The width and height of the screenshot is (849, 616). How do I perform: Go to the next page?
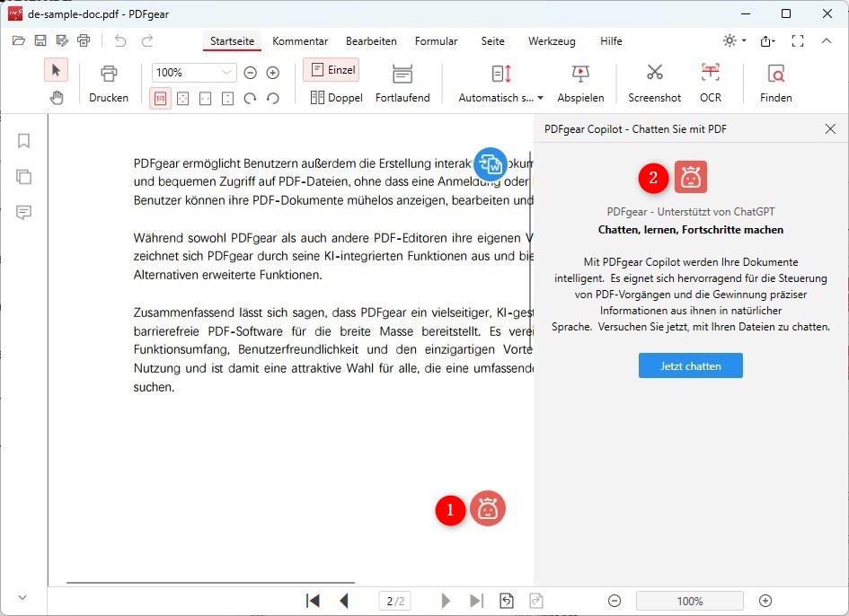pyautogui.click(x=446, y=601)
